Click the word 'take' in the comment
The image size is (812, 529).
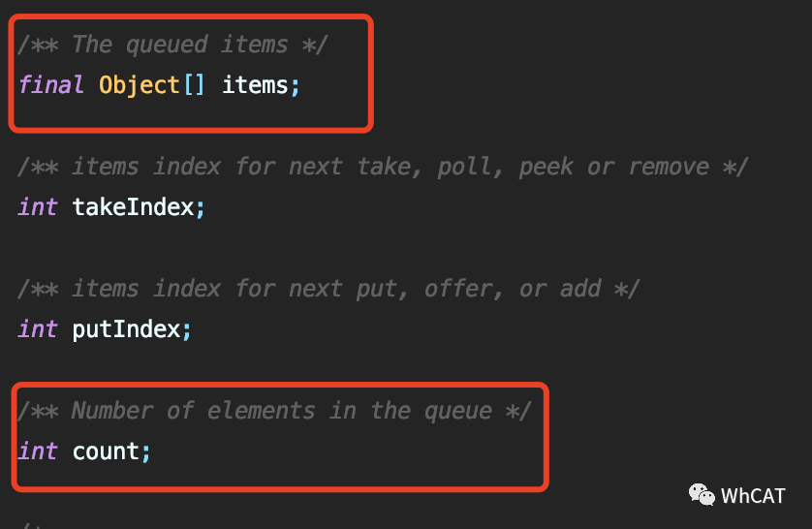[x=384, y=167]
